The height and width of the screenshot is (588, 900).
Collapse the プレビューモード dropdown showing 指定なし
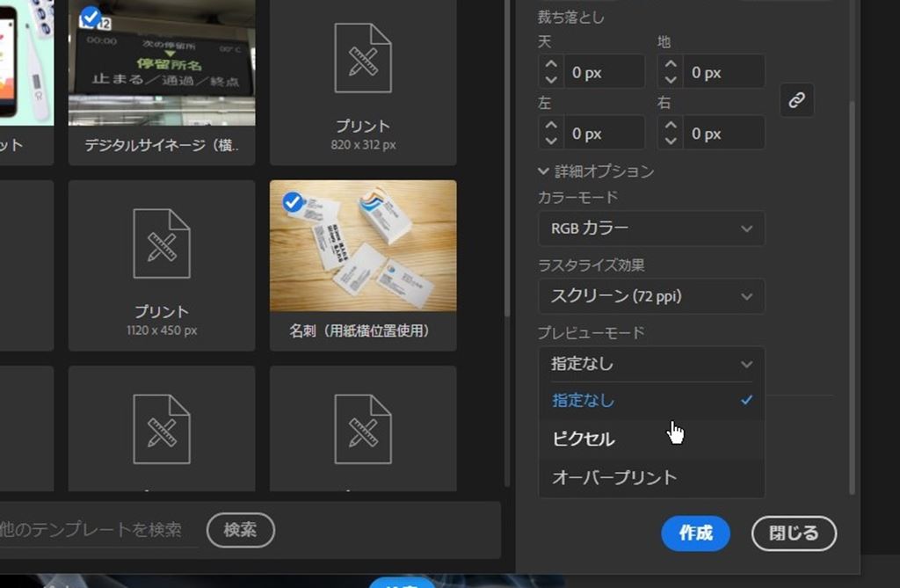(x=650, y=364)
